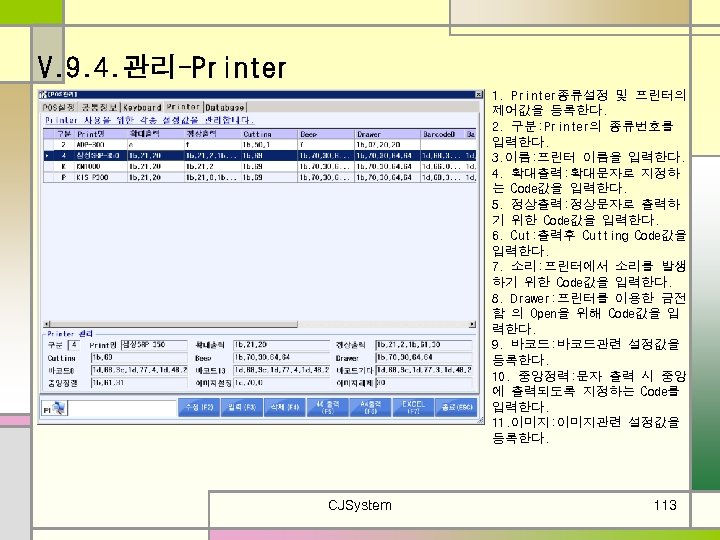Click the Drawer cell in the KM1000 row
720x540 pixels.
pos(388,166)
